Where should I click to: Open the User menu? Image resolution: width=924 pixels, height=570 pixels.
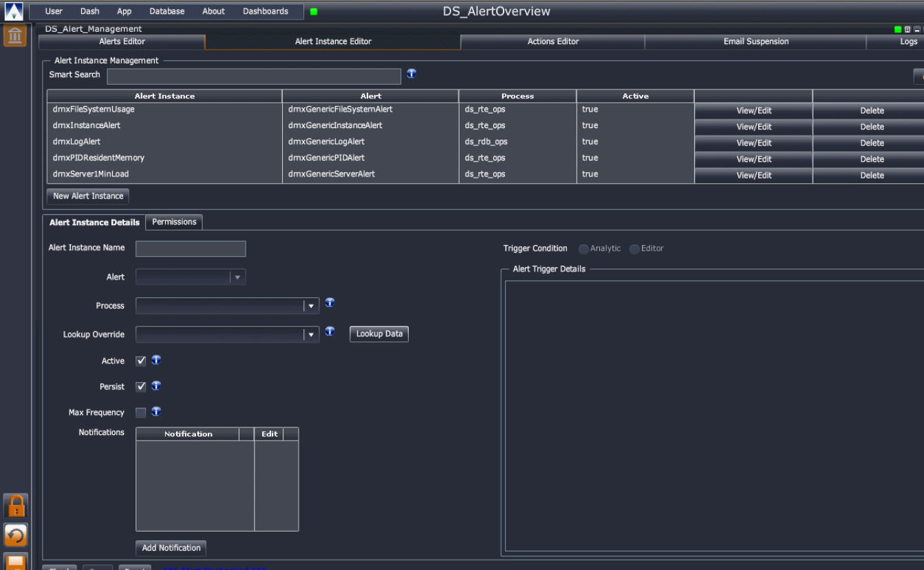coord(54,11)
